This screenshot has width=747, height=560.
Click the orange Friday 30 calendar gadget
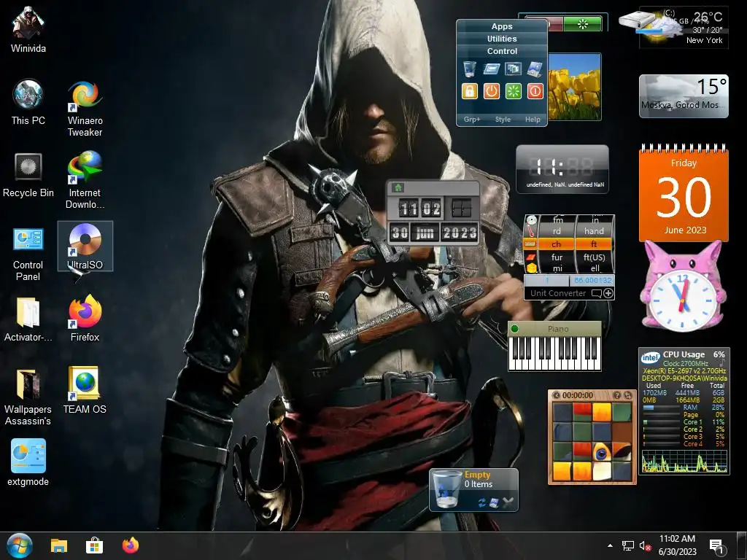pyautogui.click(x=684, y=192)
